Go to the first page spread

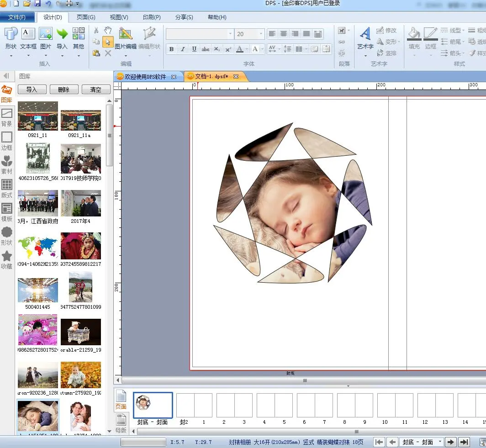(x=379, y=442)
